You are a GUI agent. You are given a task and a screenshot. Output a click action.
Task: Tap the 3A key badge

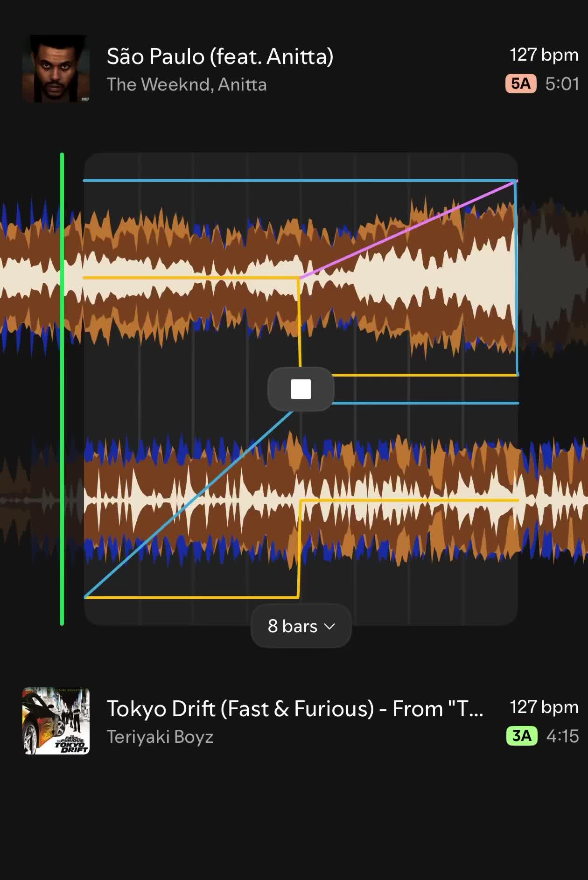point(522,736)
